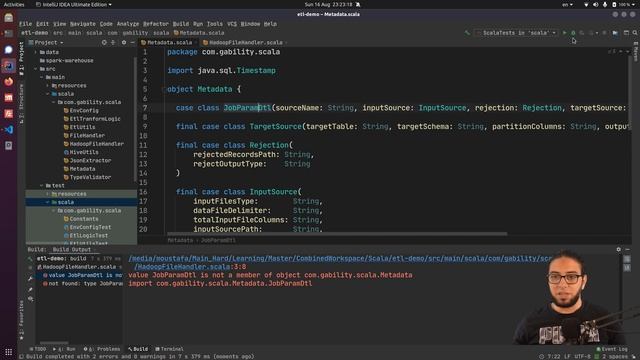Collapse the src folder
640x360 pixels.
36,69
